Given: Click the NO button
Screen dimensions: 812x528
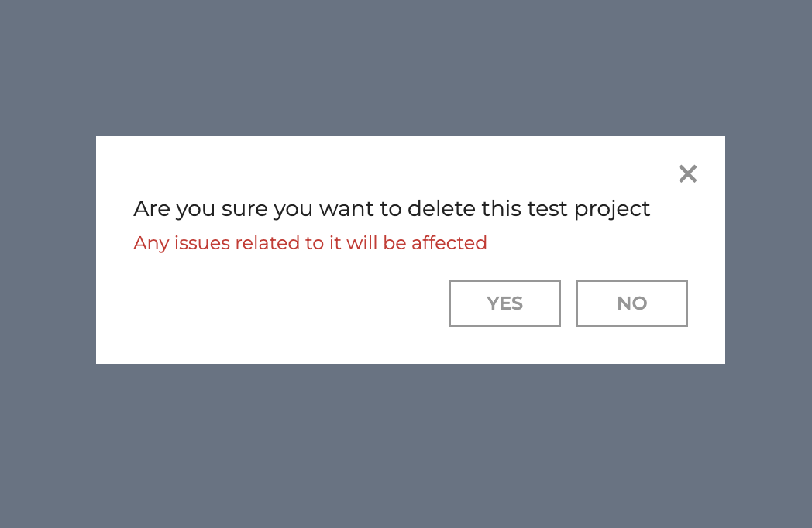Looking at the screenshot, I should pyautogui.click(x=631, y=303).
